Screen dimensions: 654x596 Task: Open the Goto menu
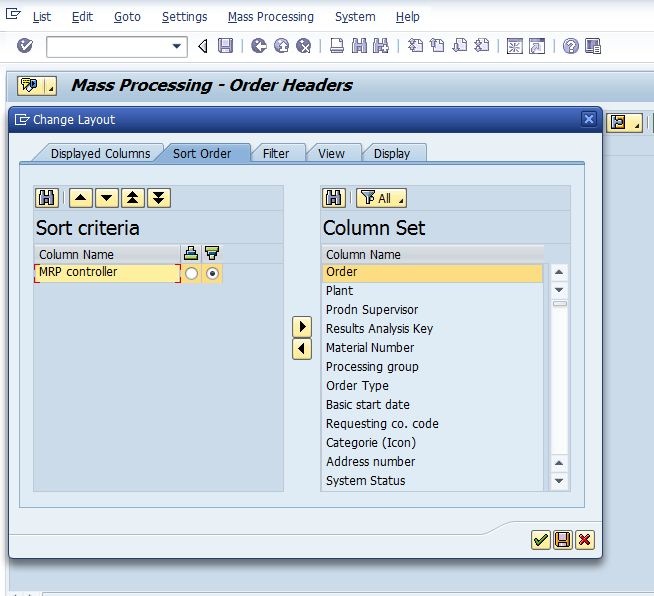point(127,17)
